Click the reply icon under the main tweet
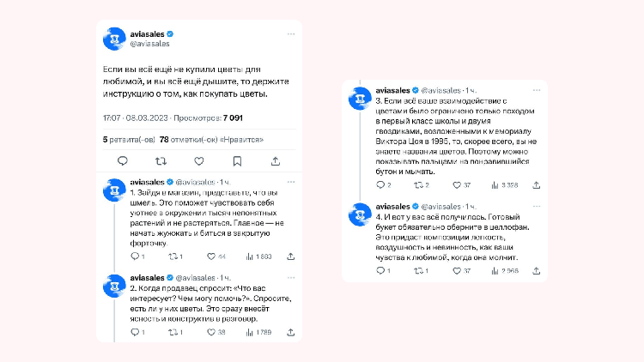The image size is (644, 362). 123,160
